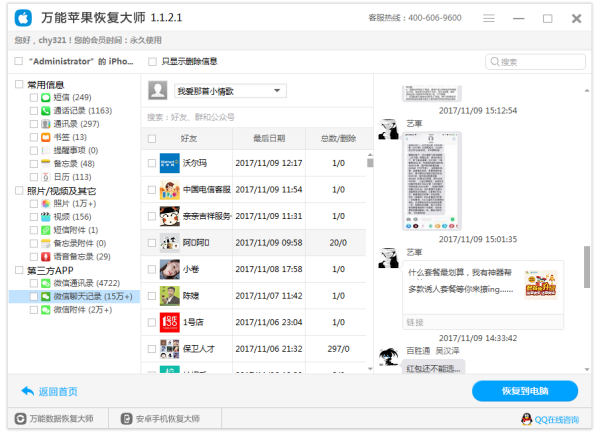
Task: Click the 微信附件 WeChat icon
Action: (x=46, y=310)
